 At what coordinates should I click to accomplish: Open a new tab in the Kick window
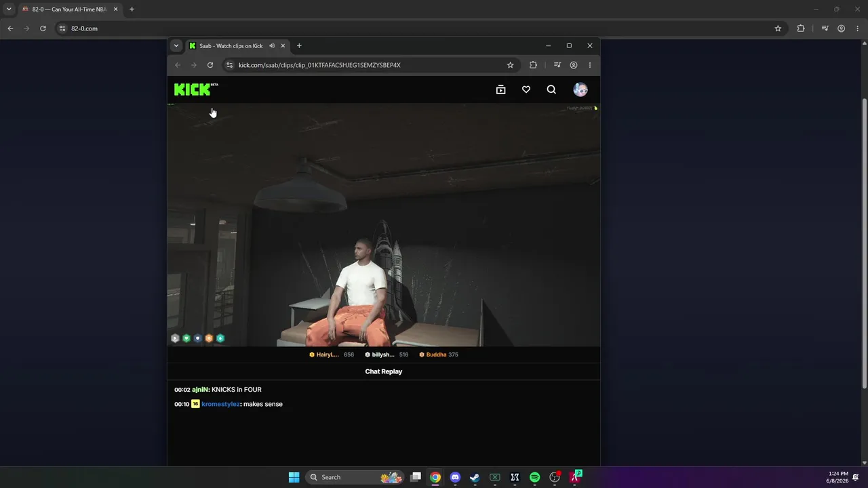[x=299, y=46]
